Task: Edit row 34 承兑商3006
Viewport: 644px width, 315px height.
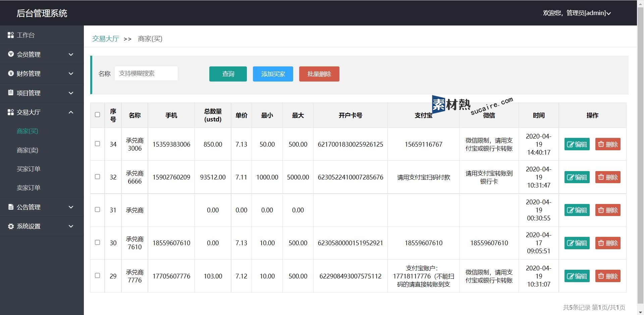Action: [x=577, y=144]
